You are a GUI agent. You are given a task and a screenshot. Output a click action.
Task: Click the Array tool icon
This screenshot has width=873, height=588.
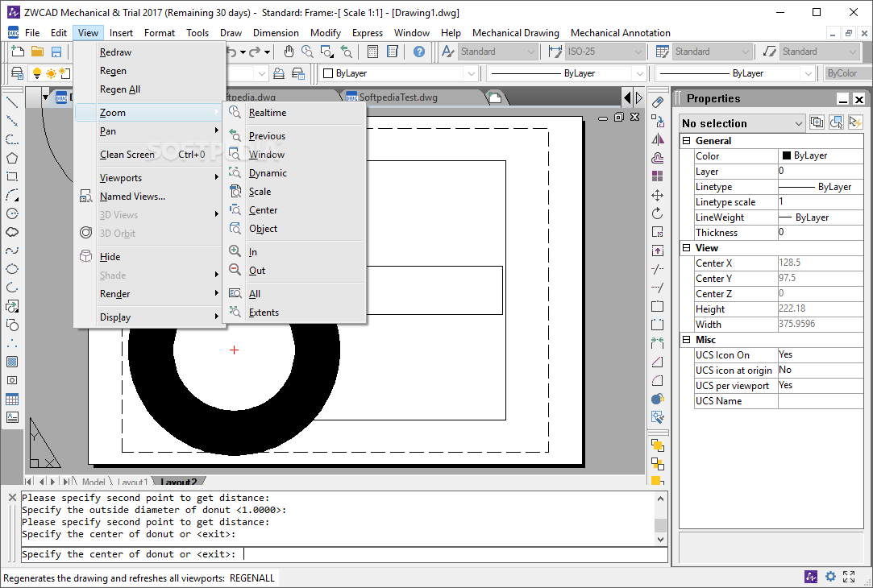(658, 176)
